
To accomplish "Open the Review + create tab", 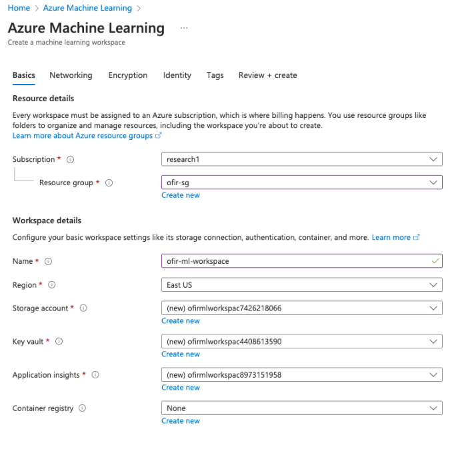I will click(x=267, y=75).
